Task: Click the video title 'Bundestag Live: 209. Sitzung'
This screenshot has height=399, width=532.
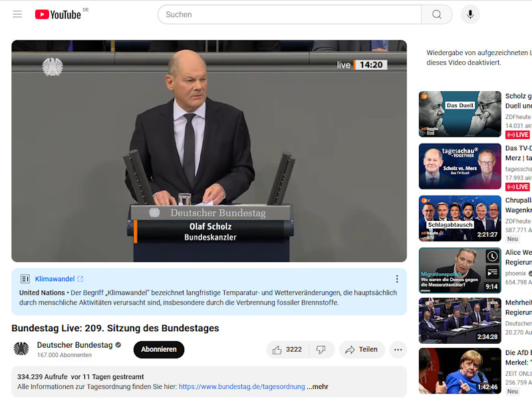Action: (115, 328)
